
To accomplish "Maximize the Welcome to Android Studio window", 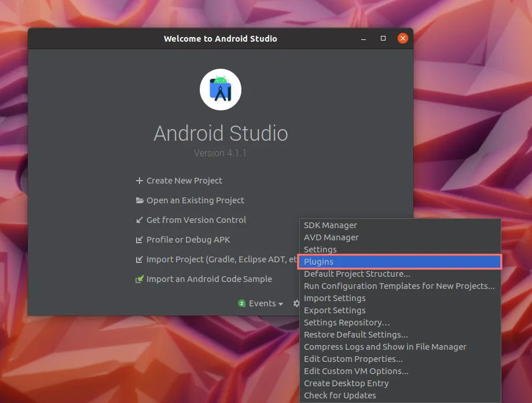I will 383,38.
